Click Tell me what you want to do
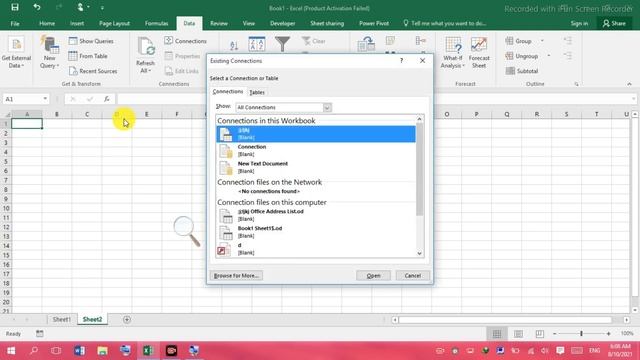Image resolution: width=640 pixels, height=360 pixels. pos(444,23)
